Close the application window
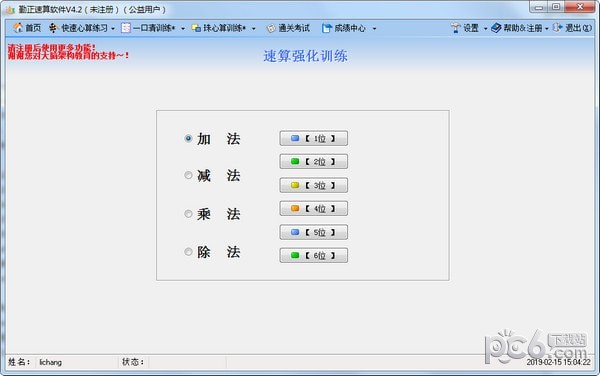 580,7
